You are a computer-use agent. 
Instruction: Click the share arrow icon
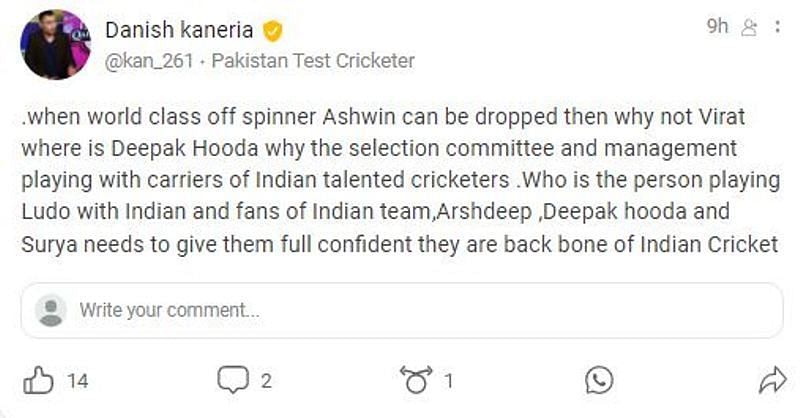coord(772,380)
